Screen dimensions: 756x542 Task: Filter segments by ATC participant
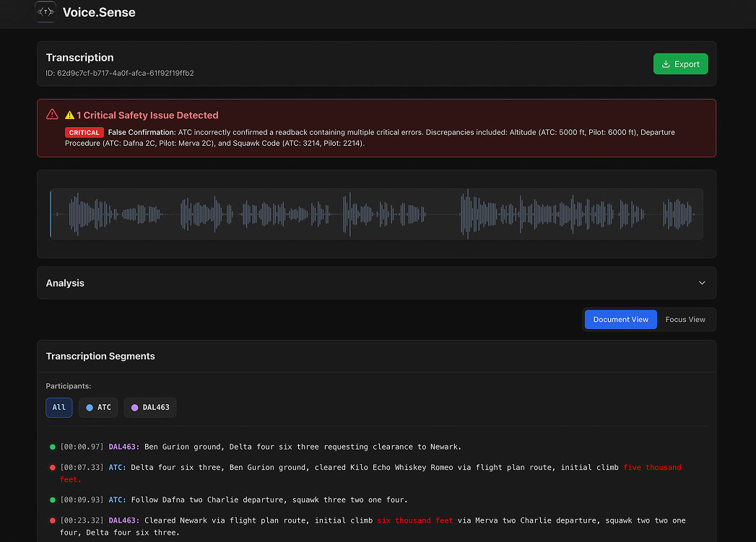pyautogui.click(x=98, y=408)
